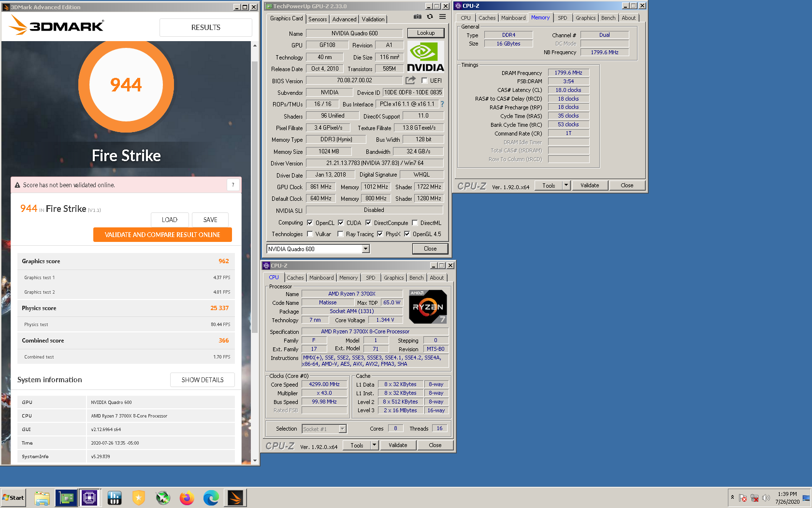Click the 3DMark vertical scrollbar thumb
This screenshot has width=812, height=508.
[255, 196]
